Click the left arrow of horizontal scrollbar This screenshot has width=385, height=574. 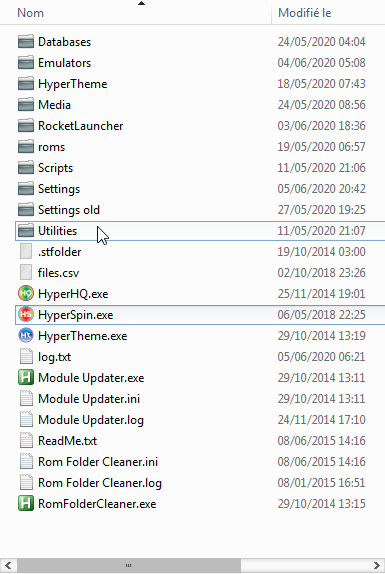tap(8, 566)
